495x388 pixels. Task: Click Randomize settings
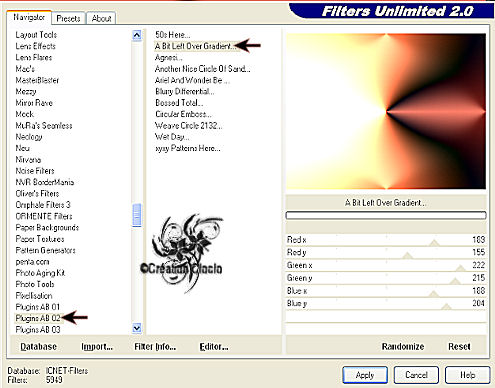click(x=403, y=346)
